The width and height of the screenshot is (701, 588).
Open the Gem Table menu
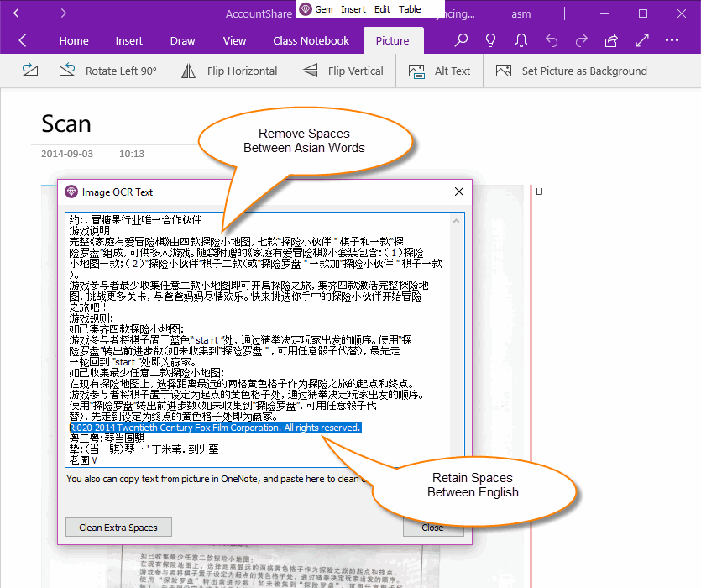(x=410, y=9)
